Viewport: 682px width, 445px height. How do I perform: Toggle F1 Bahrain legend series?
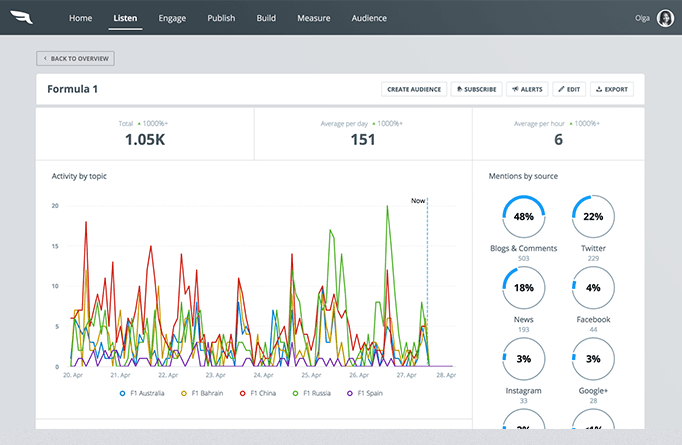pyautogui.click(x=202, y=393)
